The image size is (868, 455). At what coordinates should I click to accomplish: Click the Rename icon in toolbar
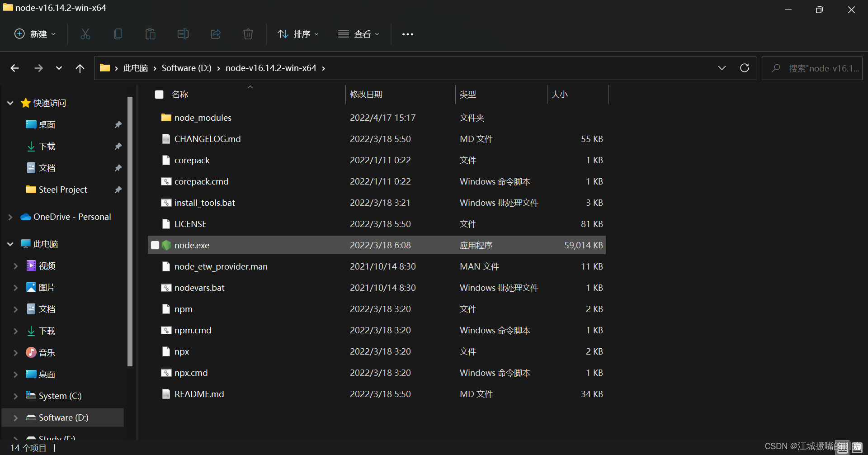click(x=183, y=34)
